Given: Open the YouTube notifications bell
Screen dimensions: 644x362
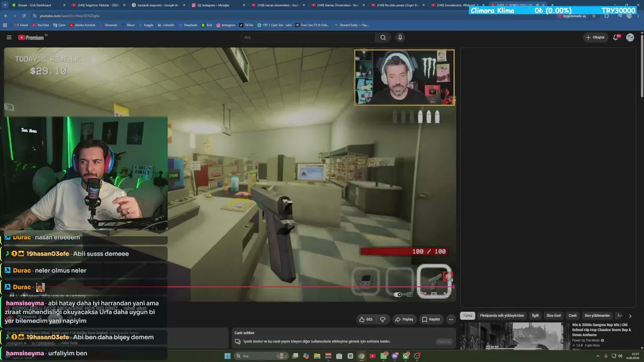Looking at the screenshot, I should [x=616, y=37].
